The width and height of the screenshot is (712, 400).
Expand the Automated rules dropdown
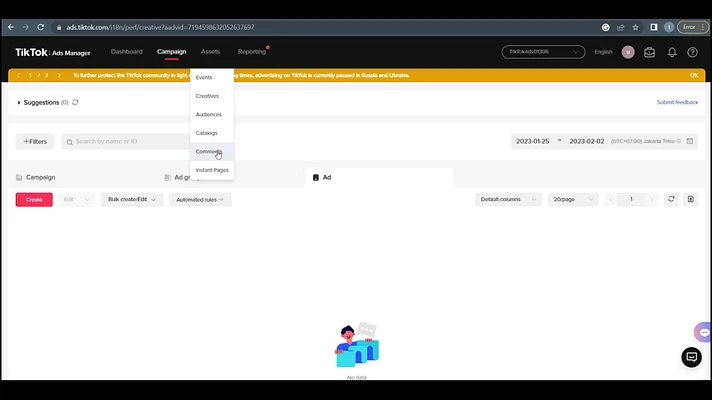click(x=200, y=199)
